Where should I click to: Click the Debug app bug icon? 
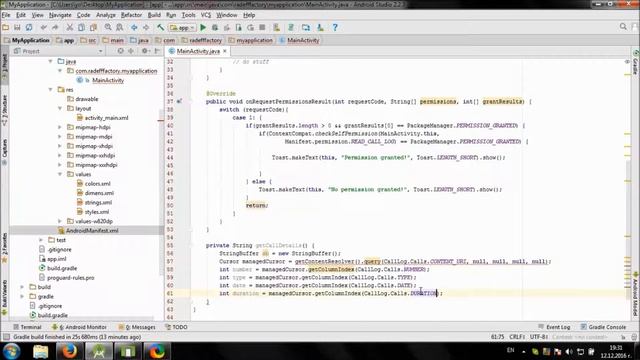click(215, 27)
